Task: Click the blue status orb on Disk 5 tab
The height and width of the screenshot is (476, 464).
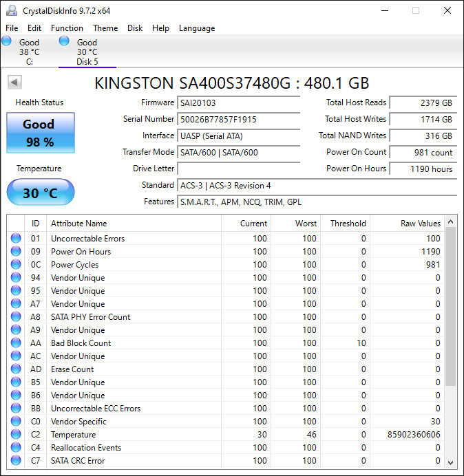Action: 64,41
